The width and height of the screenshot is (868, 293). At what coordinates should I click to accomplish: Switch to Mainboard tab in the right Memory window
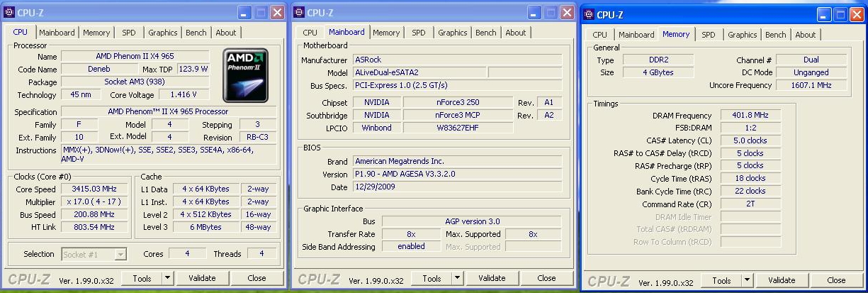(x=636, y=35)
